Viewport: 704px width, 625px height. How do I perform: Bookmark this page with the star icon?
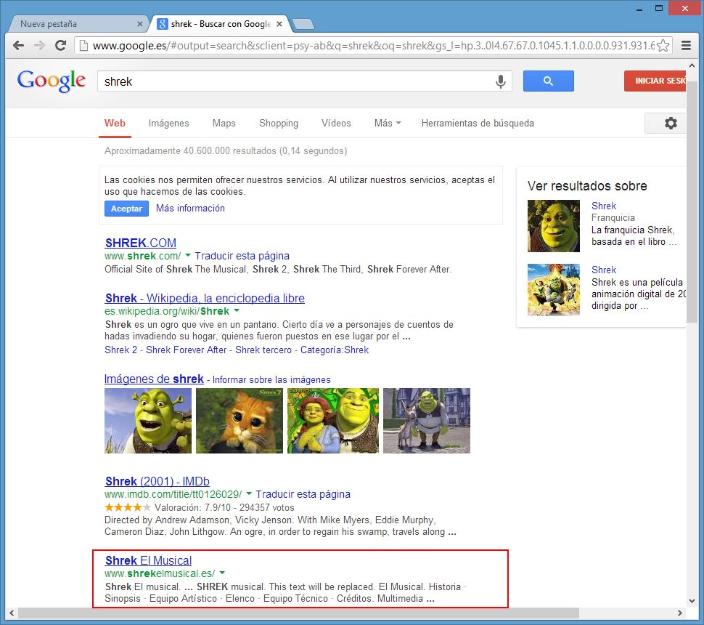point(663,45)
